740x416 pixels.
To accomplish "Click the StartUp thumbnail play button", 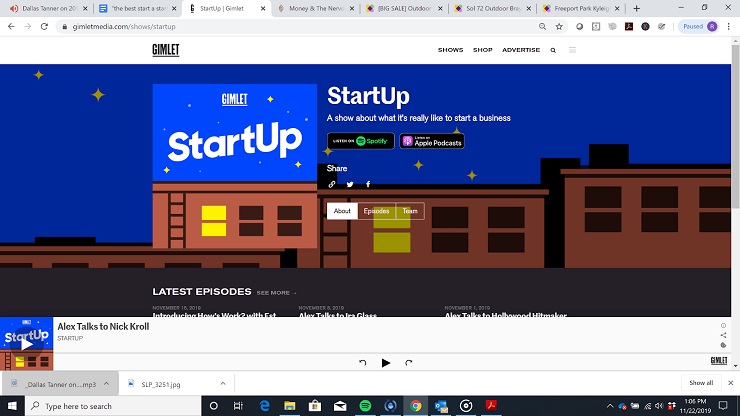I will (26, 344).
